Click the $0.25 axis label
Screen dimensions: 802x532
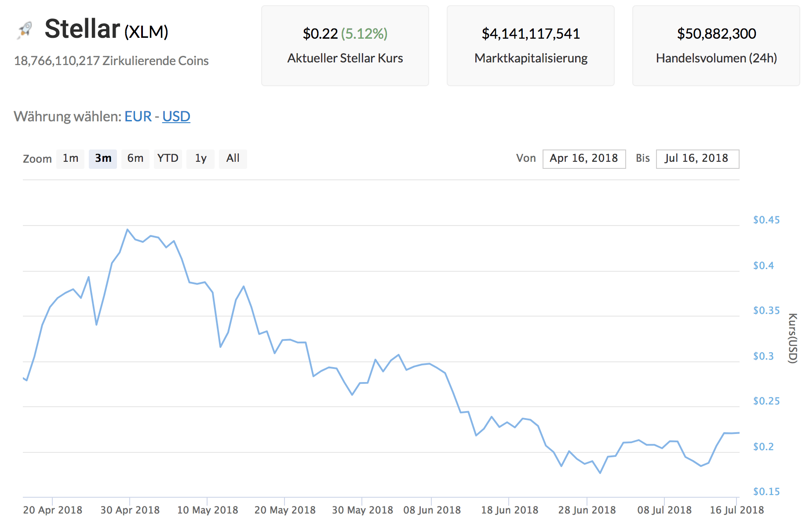pos(766,401)
